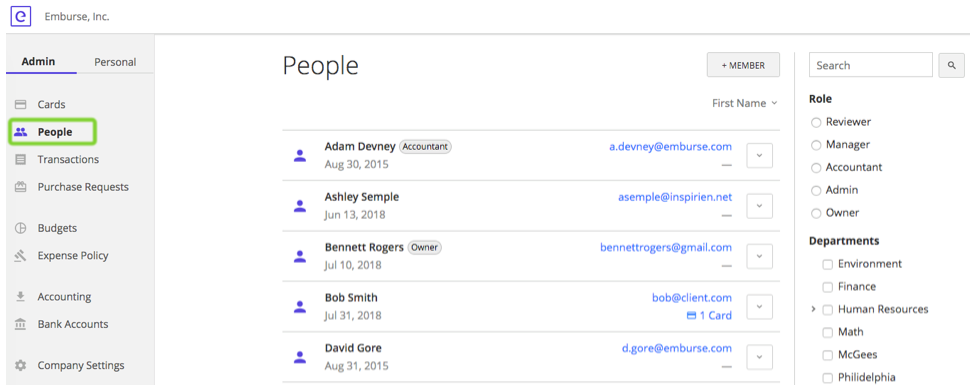
Task: Click the search magnifier button
Action: tap(951, 65)
